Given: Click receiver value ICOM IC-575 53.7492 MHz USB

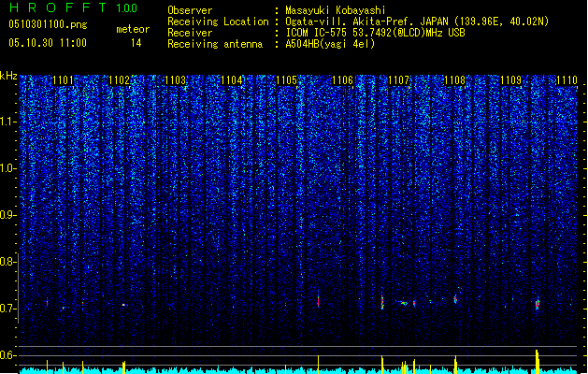Looking at the screenshot, I should click(375, 33).
